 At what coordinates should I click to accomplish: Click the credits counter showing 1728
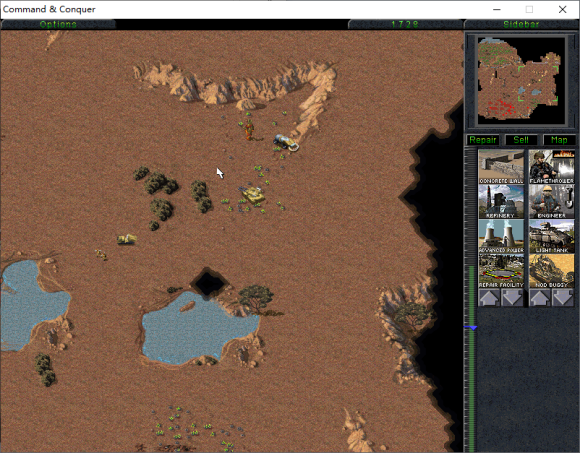pyautogui.click(x=405, y=24)
